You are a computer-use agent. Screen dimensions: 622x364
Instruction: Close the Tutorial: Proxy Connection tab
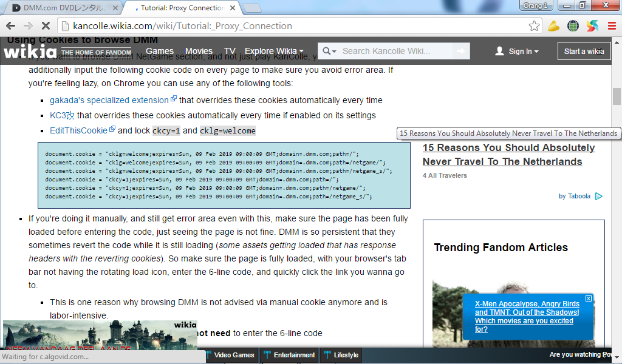coord(233,8)
